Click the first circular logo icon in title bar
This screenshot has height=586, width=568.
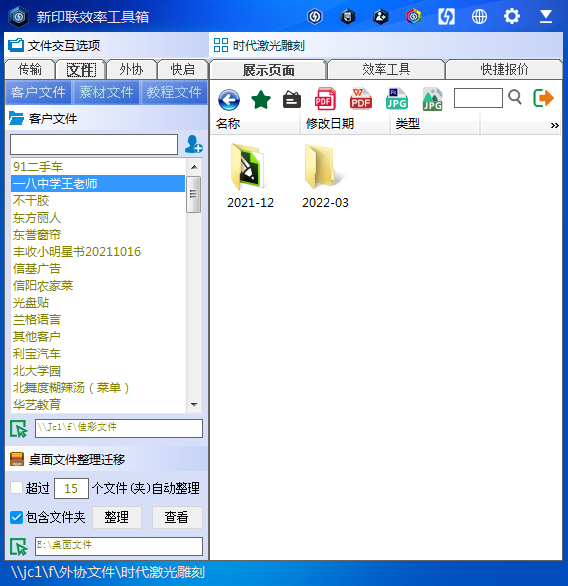tap(315, 16)
